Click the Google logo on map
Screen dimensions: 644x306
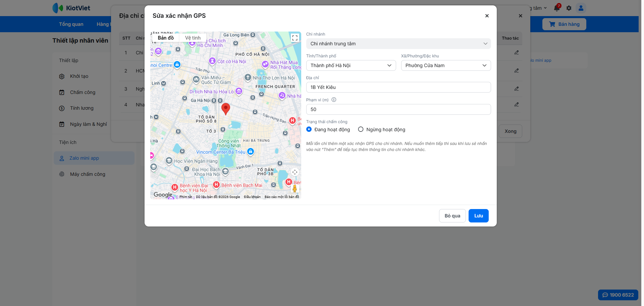coord(163,195)
